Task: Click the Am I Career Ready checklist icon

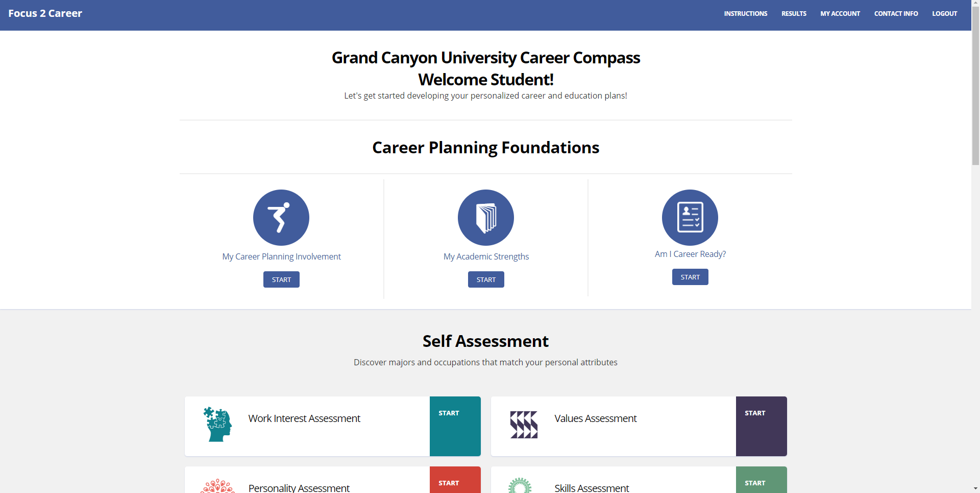Action: [x=690, y=218]
